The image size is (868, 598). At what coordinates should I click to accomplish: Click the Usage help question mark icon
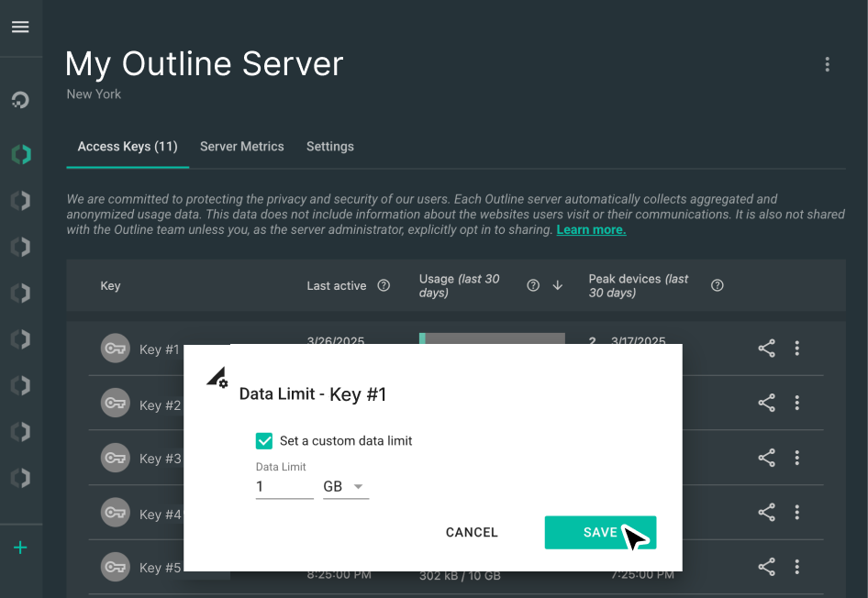(533, 285)
